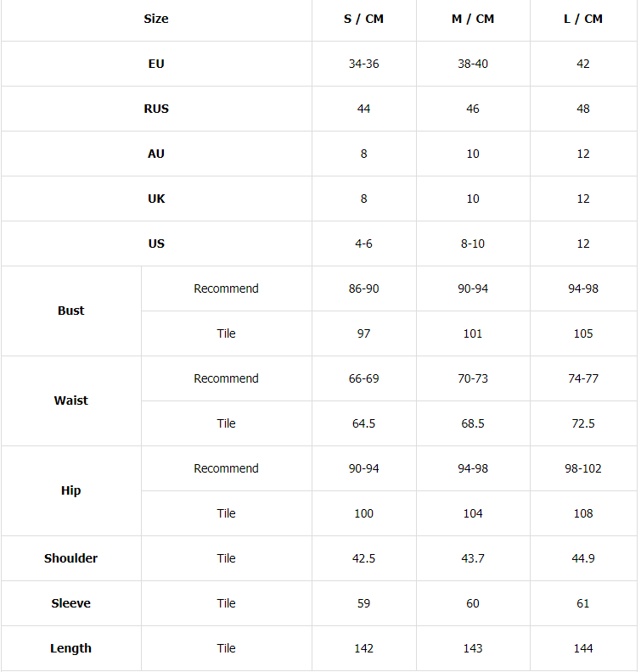Click the Shoulder row label
Image resolution: width=641 pixels, height=672 pixels.
point(71,558)
